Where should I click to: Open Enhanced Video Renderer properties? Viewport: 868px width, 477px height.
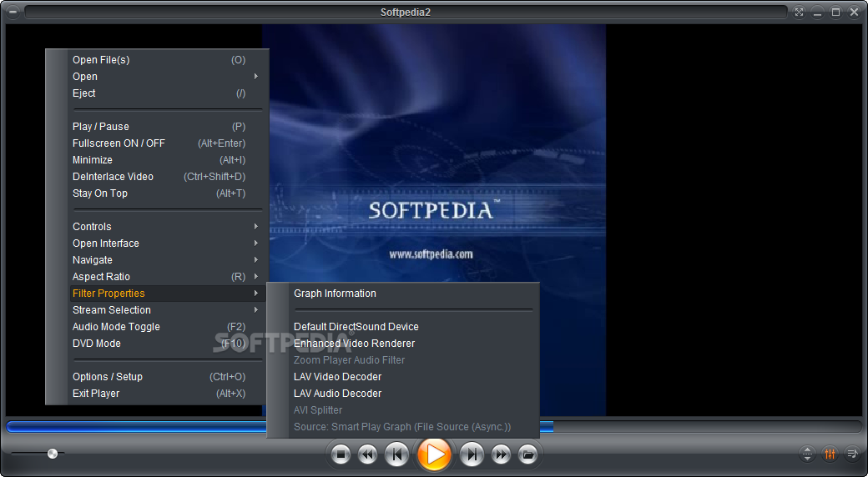413,343
